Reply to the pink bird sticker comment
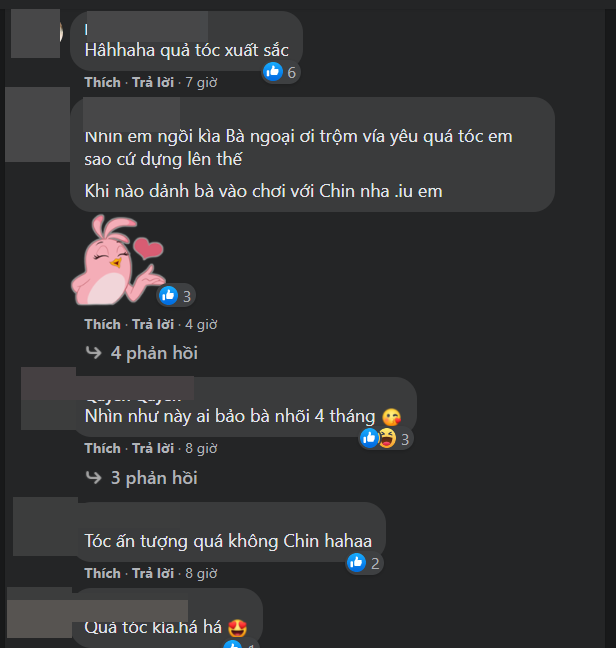The height and width of the screenshot is (648, 616). 153,324
